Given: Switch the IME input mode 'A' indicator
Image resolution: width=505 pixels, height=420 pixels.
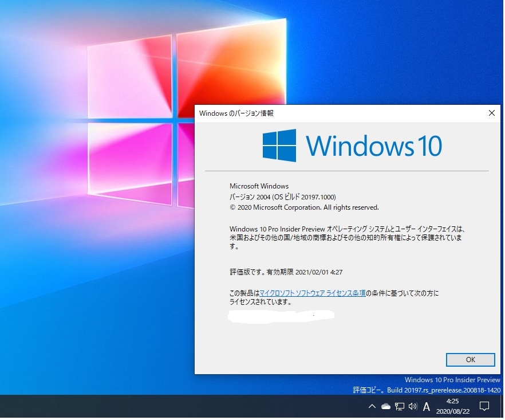Looking at the screenshot, I should click(x=427, y=407).
